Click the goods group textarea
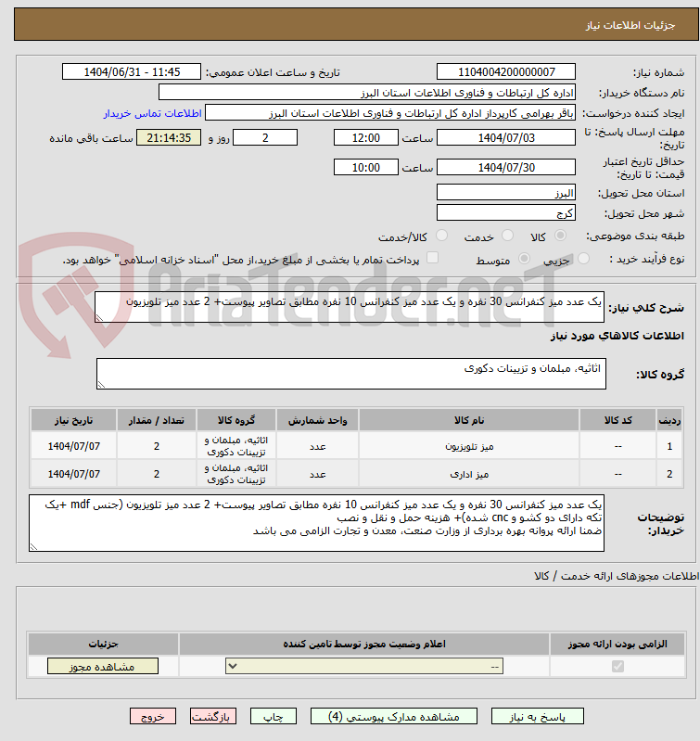Viewport: 700px width, 741px height. [351, 374]
